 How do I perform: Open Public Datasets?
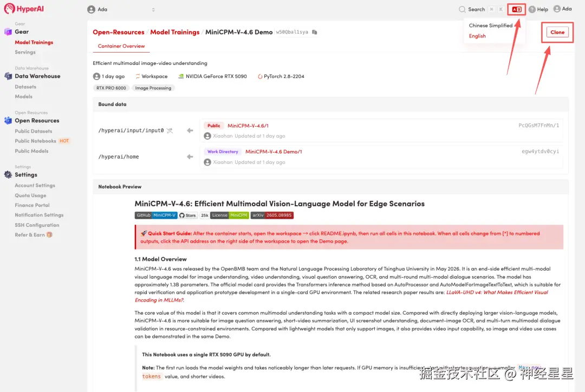click(33, 131)
